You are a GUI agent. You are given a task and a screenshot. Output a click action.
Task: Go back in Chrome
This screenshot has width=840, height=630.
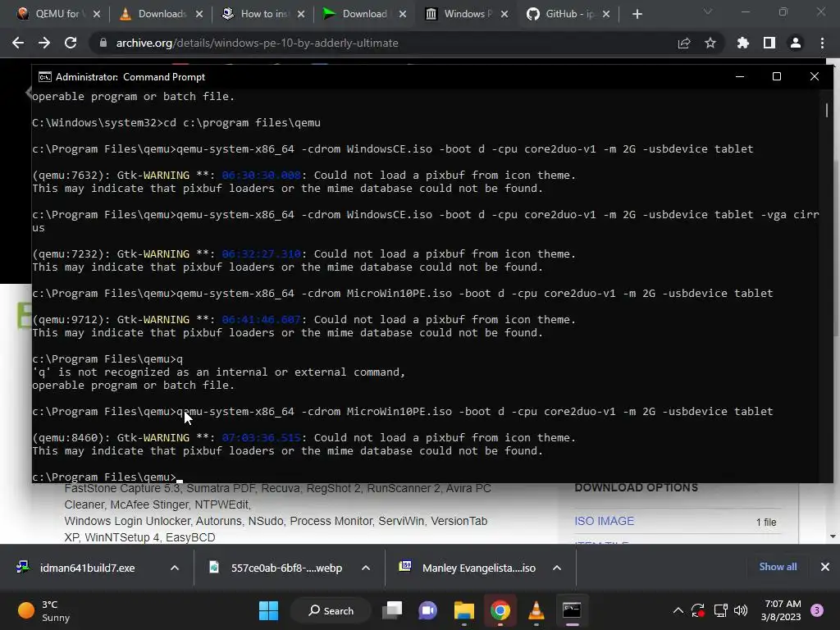tap(18, 43)
